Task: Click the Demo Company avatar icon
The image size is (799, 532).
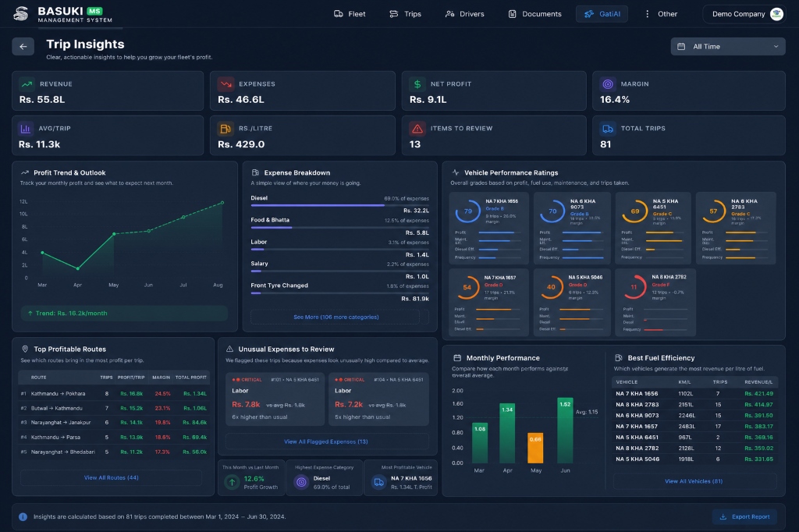Action: [x=776, y=14]
